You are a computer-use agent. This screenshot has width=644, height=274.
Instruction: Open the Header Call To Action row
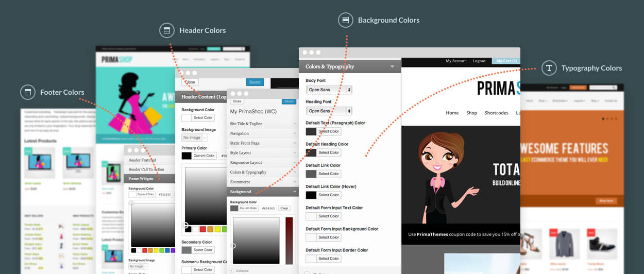(149, 169)
